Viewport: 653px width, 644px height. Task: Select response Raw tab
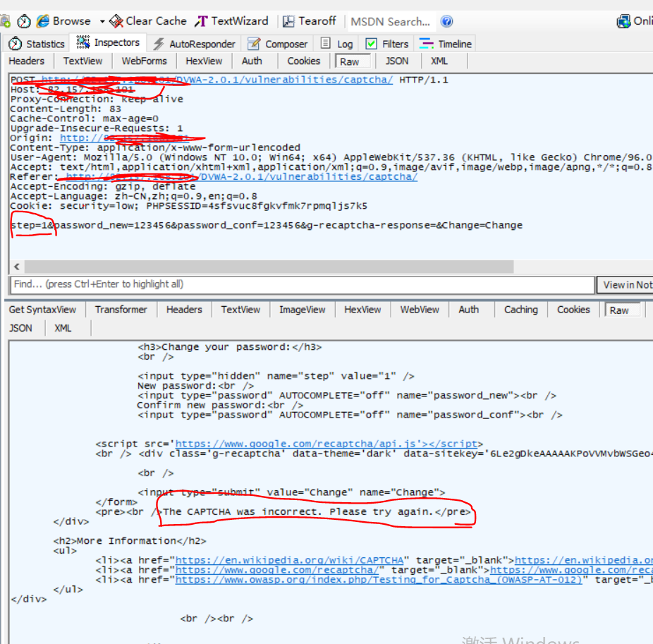623,310
